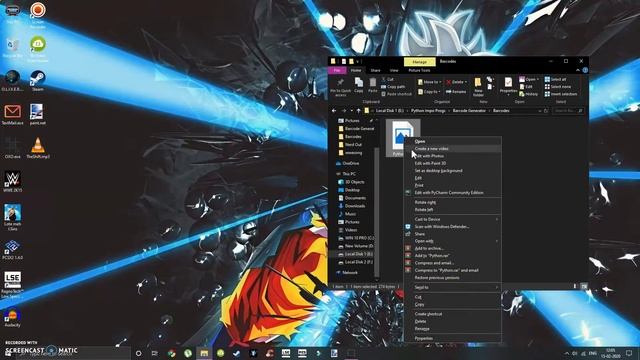Choose Set as desktop background
The width and height of the screenshot is (640, 360).
(452, 171)
